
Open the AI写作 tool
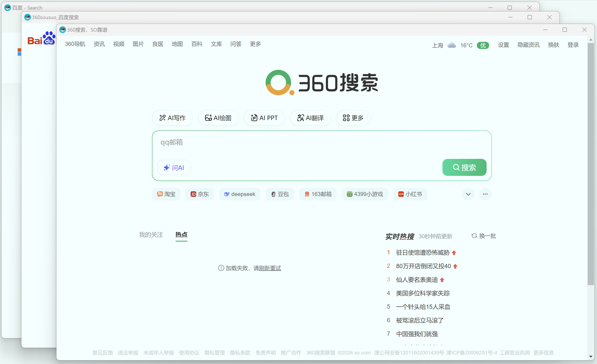pyautogui.click(x=172, y=118)
